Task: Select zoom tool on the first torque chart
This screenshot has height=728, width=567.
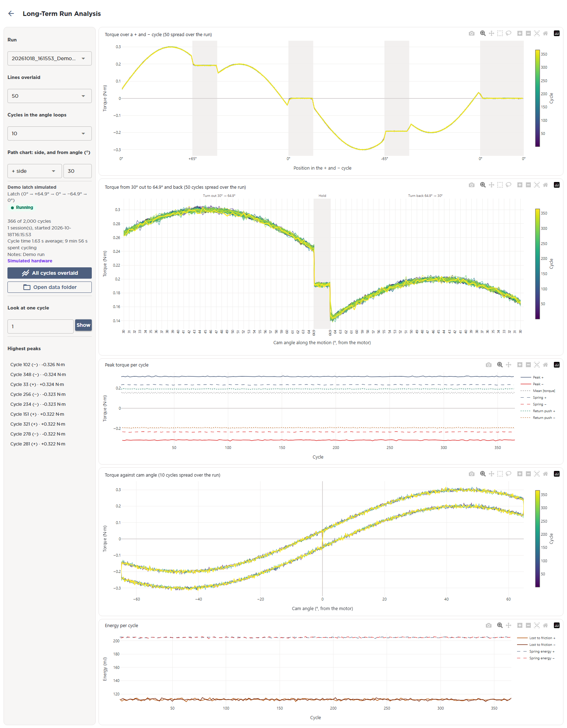Action: (483, 33)
